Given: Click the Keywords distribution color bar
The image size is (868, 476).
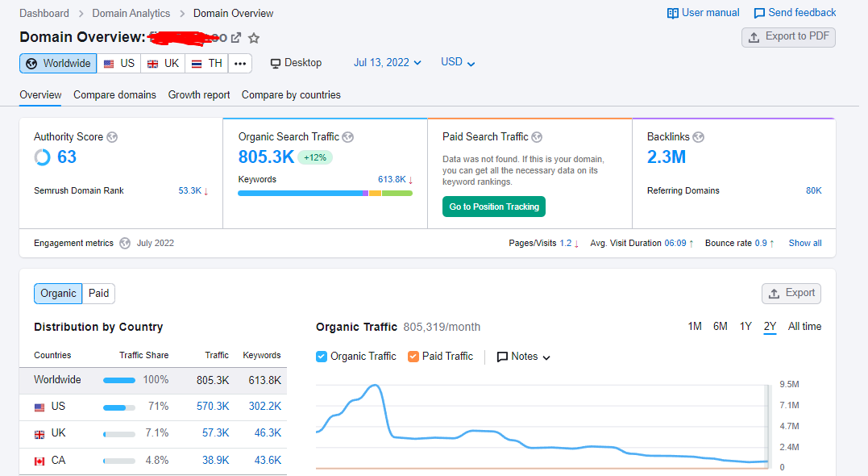Looking at the screenshot, I should tap(325, 194).
